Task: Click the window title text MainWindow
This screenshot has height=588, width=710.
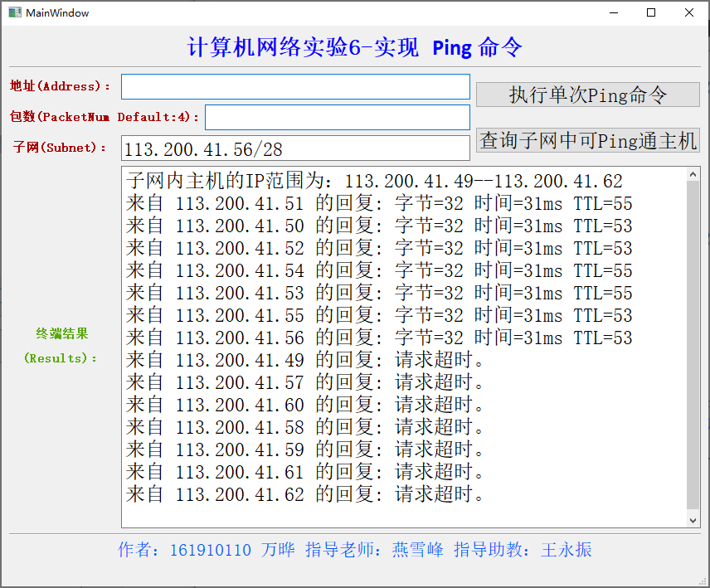Action: tap(57, 12)
